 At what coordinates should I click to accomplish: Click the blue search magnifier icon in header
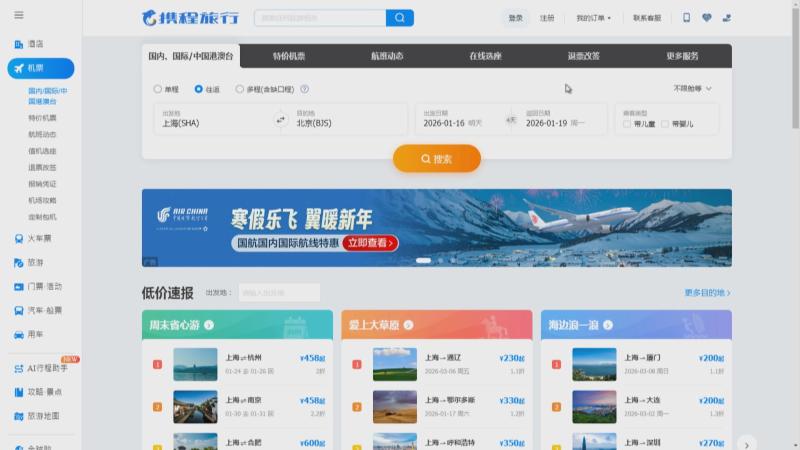coord(399,18)
